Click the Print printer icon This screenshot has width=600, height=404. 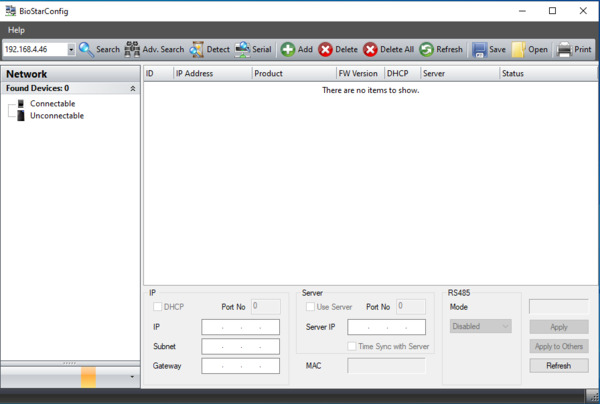[564, 50]
